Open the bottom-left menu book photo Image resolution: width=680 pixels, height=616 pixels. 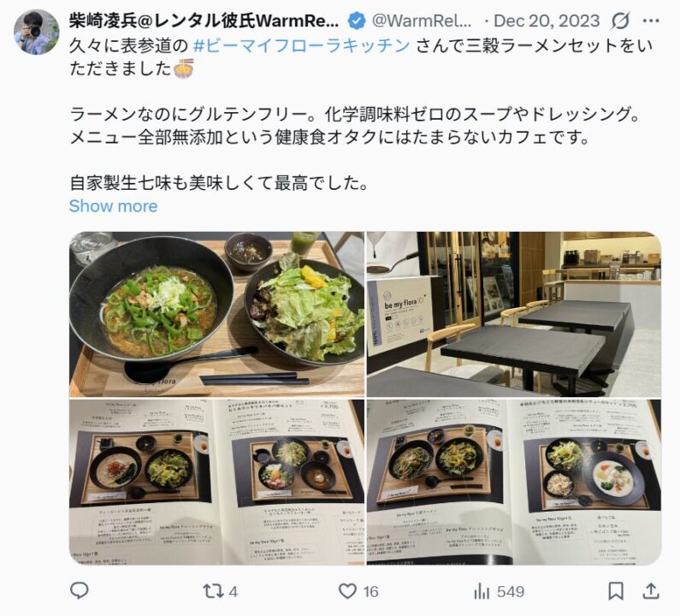tap(217, 482)
